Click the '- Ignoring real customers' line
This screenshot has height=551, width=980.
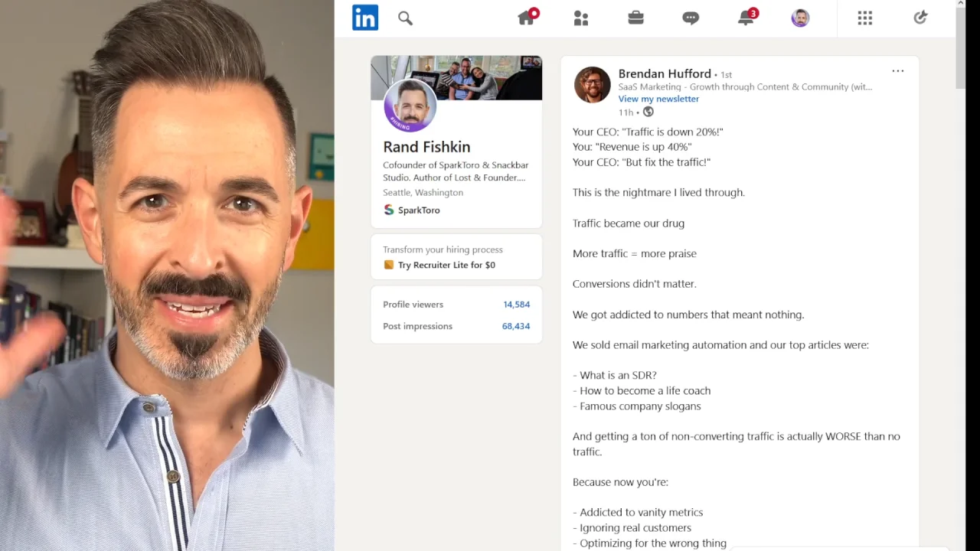(x=632, y=528)
